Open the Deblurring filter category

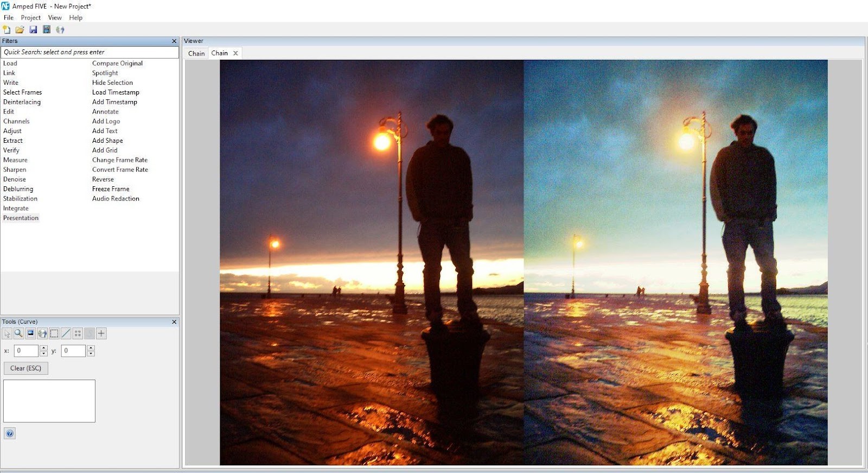pyautogui.click(x=18, y=189)
